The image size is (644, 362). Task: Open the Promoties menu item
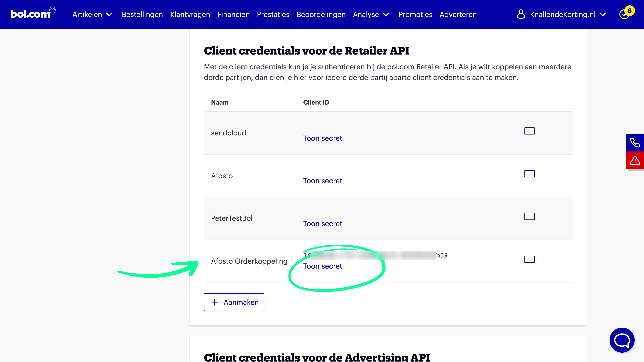pos(415,14)
